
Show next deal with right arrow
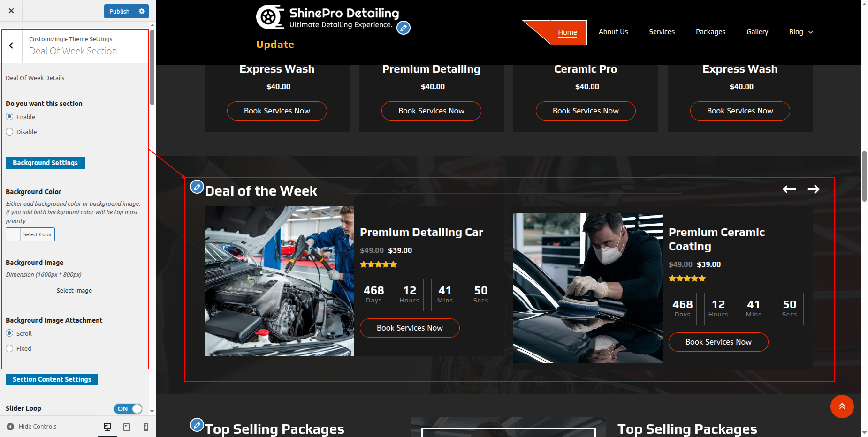(x=814, y=189)
